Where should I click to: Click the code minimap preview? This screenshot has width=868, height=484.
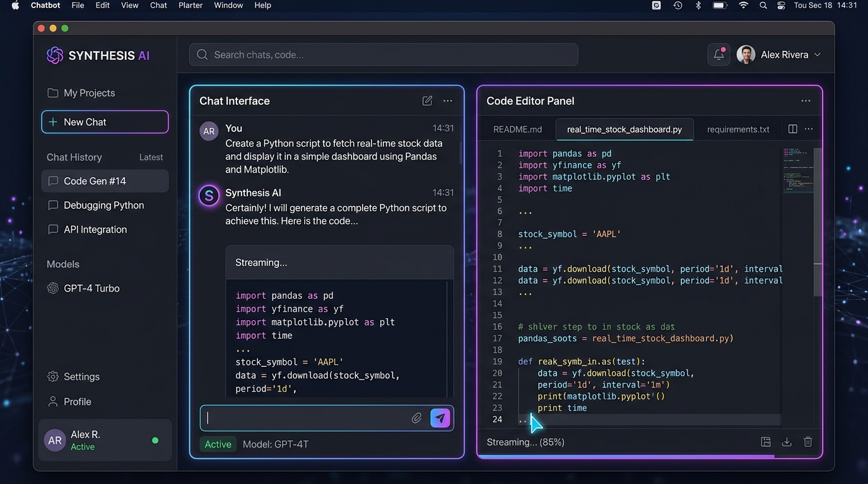pos(797,170)
